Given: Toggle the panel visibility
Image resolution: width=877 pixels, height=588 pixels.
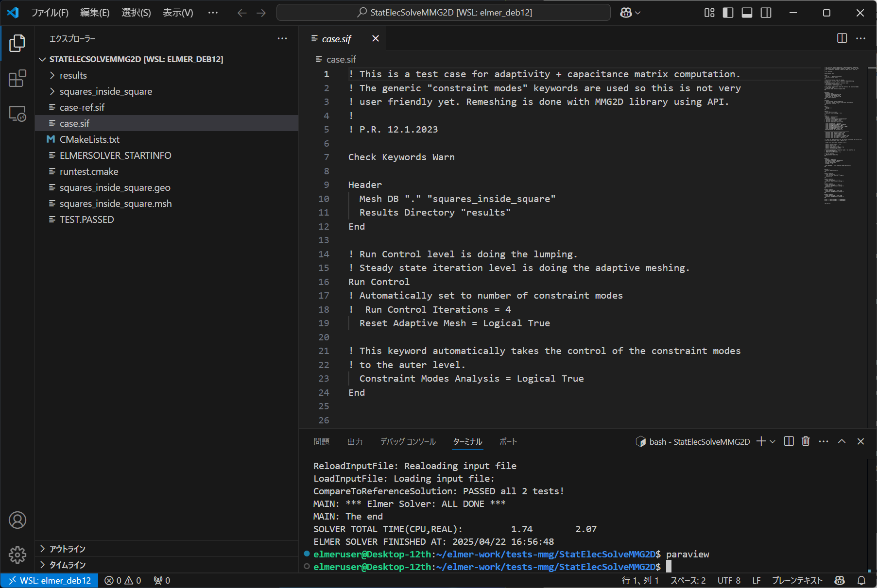Looking at the screenshot, I should [747, 13].
